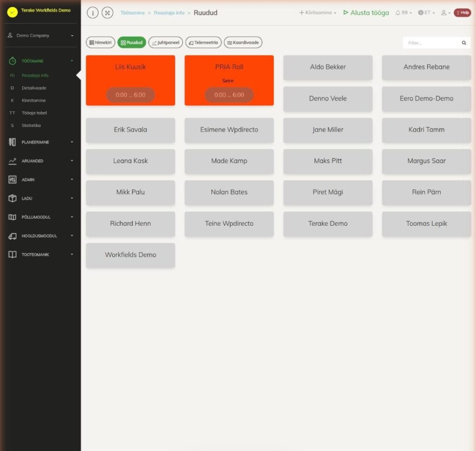Screen dimensions: 476x451
Task: Open Statistika in sidebar
Action: [31, 125]
